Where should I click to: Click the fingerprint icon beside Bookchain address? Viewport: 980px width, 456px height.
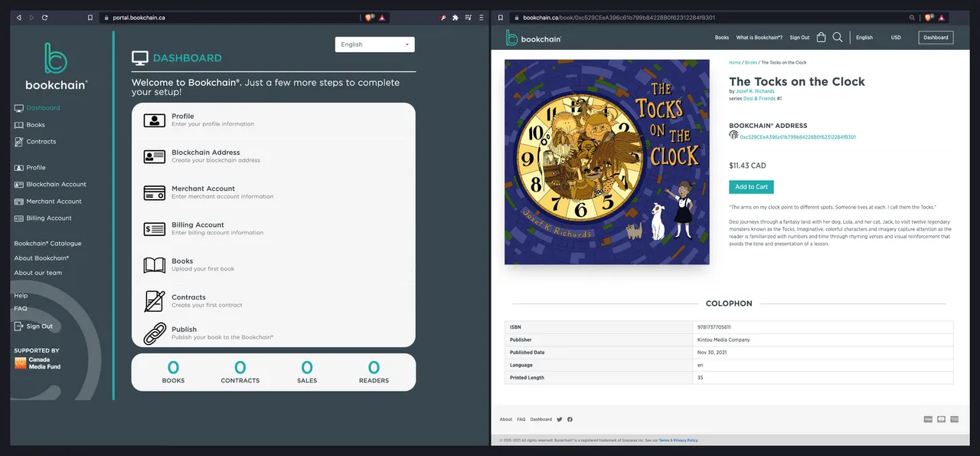point(733,136)
